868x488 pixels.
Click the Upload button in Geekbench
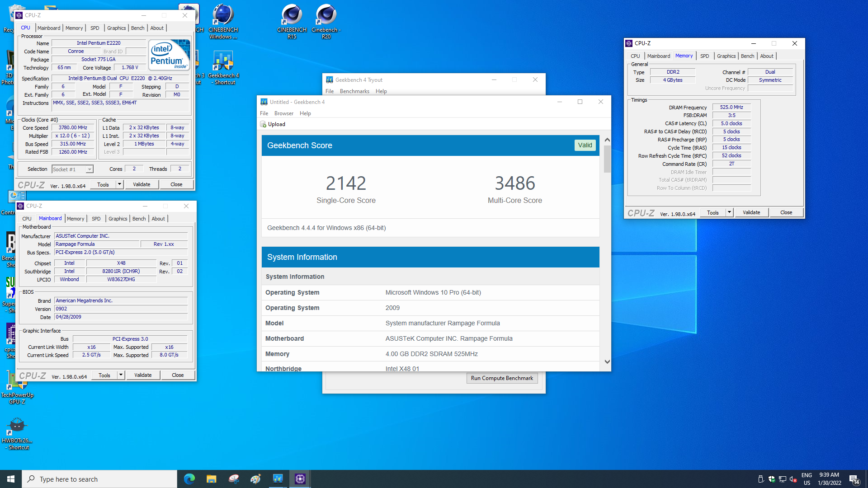point(273,124)
